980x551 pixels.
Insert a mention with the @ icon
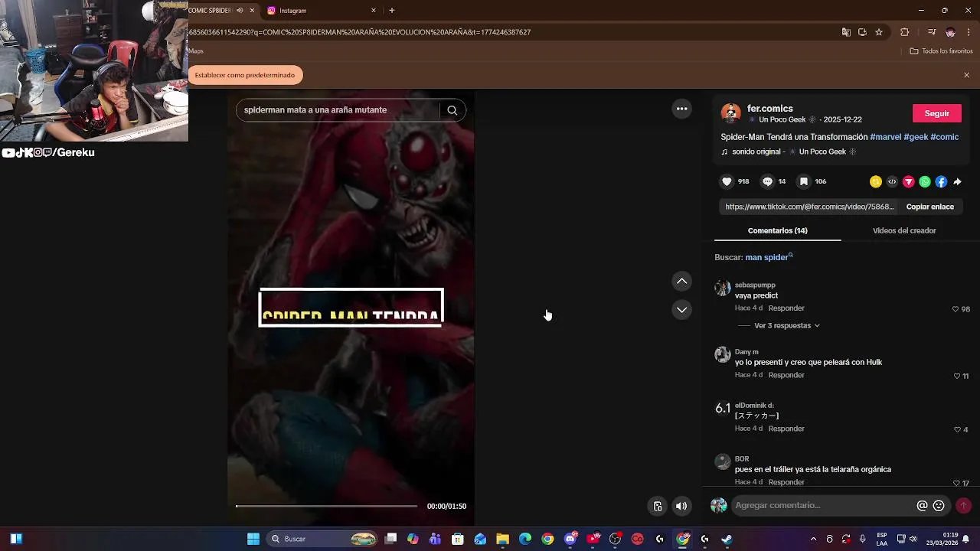(922, 506)
